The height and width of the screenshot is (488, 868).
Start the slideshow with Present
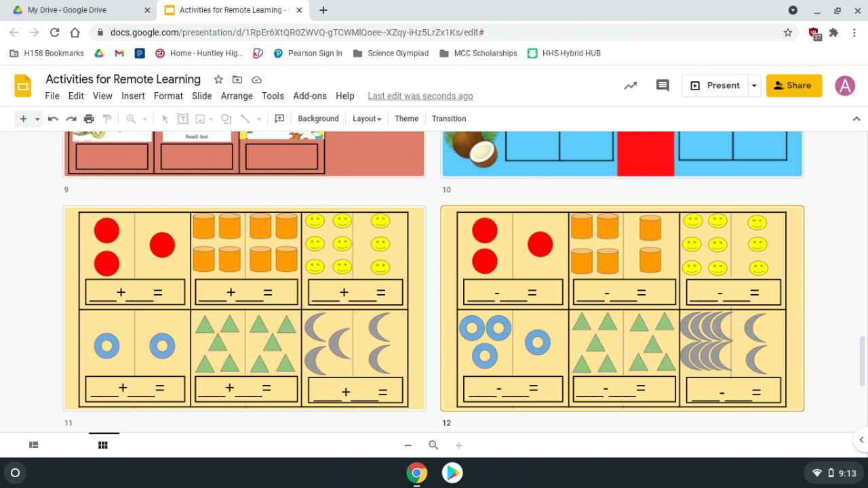click(x=715, y=85)
